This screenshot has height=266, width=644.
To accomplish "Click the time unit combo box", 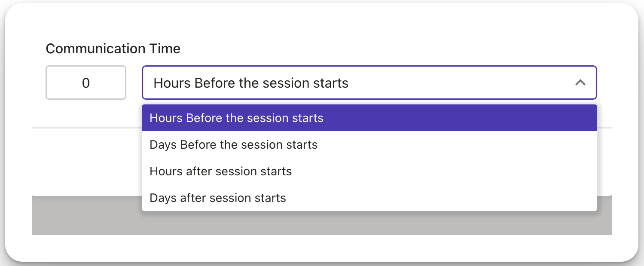I will [369, 83].
